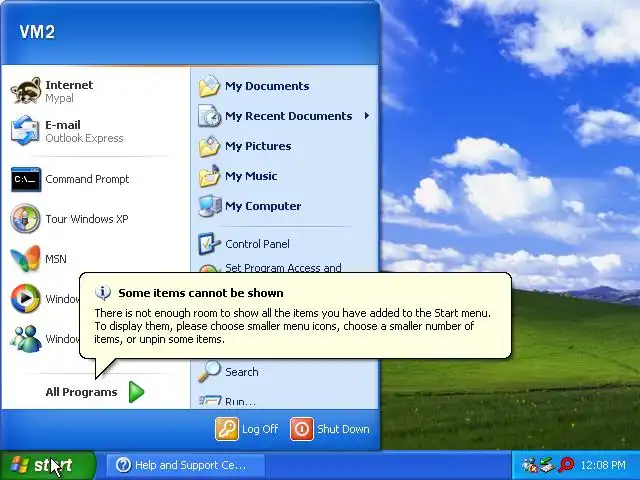Click the Tour Windows XP label
The image size is (640, 480).
tap(87, 219)
